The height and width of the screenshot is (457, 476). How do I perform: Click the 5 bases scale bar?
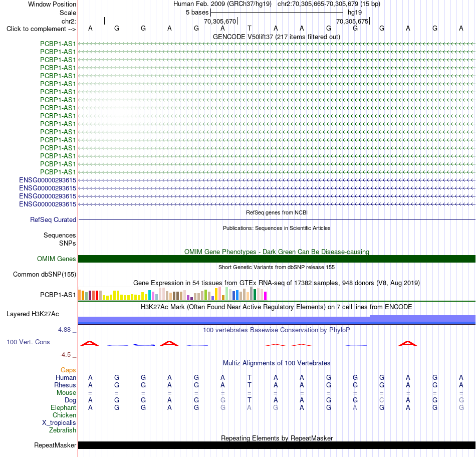[277, 13]
